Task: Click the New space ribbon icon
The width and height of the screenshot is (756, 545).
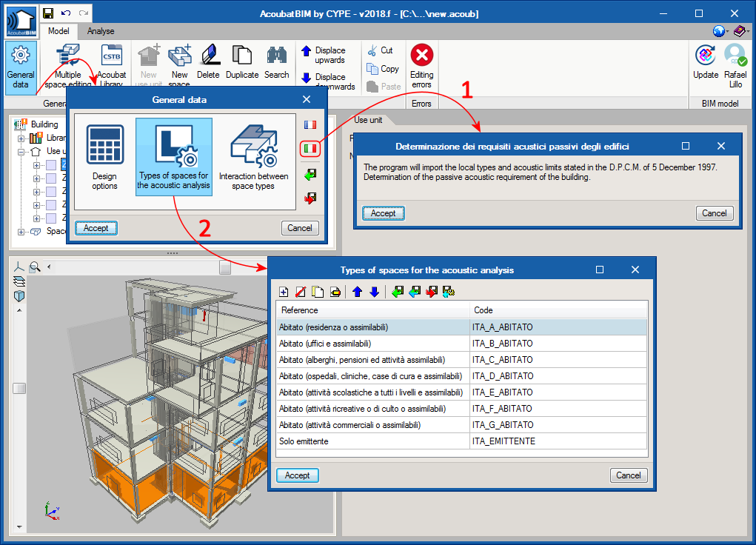Action: tap(179, 65)
